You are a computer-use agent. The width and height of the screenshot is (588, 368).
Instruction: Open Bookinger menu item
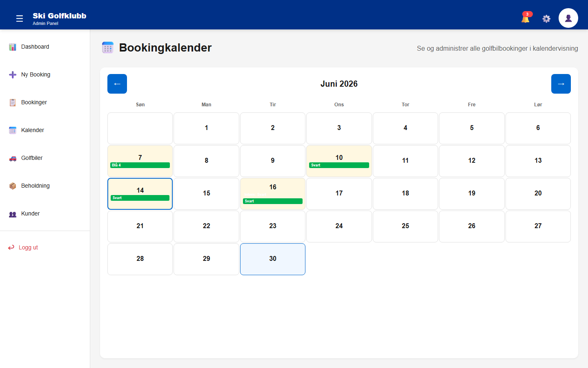coord(45,102)
